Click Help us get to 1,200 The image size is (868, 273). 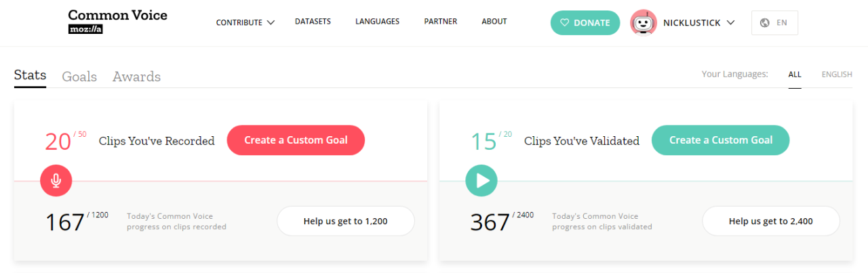coord(346,221)
